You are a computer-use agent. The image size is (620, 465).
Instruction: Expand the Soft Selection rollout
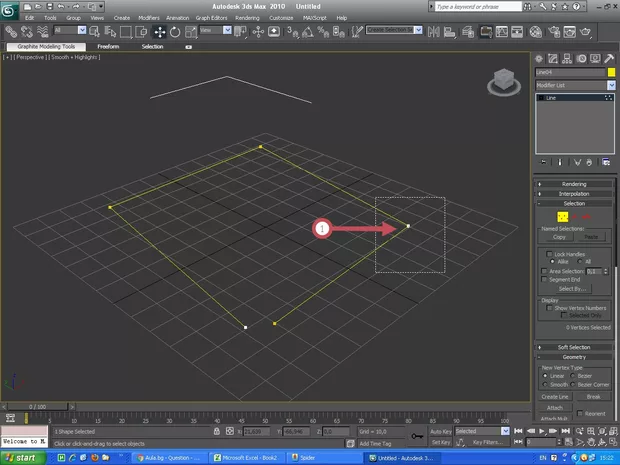(574, 347)
